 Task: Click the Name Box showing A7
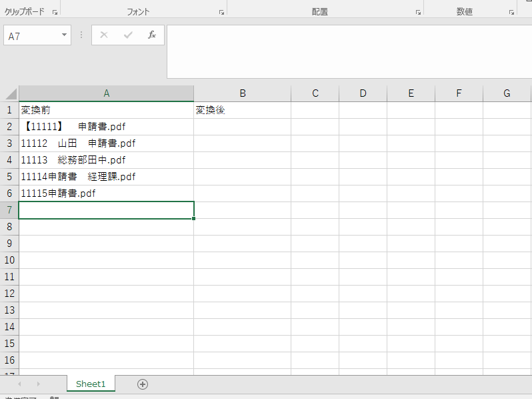[x=37, y=35]
